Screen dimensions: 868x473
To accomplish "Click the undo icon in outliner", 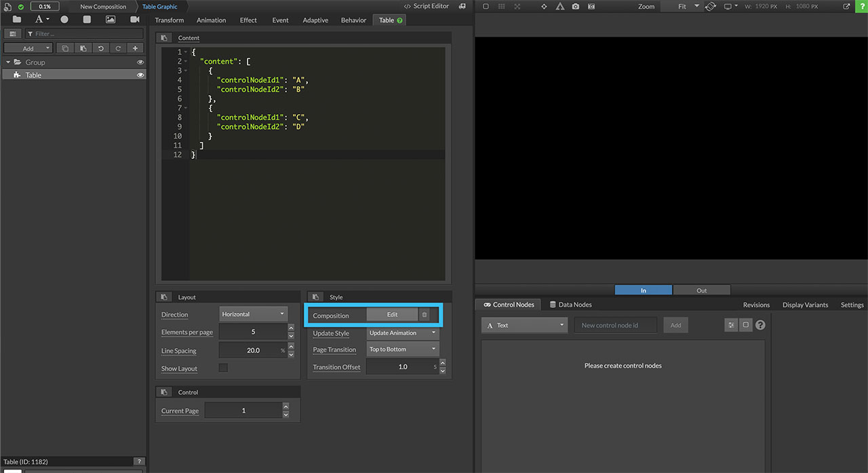I will point(100,48).
